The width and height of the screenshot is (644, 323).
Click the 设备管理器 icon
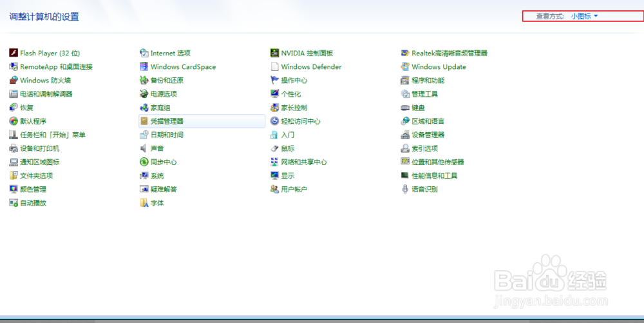pyautogui.click(x=405, y=135)
